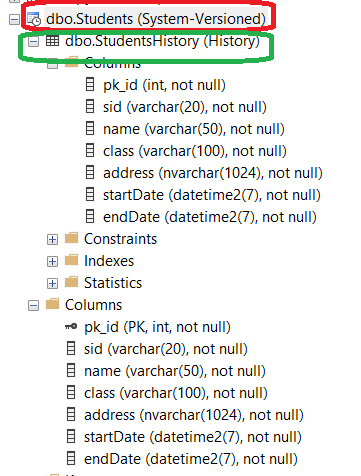Click the primary key icon next to pk_id
The width and height of the screenshot is (361, 476).
(x=71, y=327)
